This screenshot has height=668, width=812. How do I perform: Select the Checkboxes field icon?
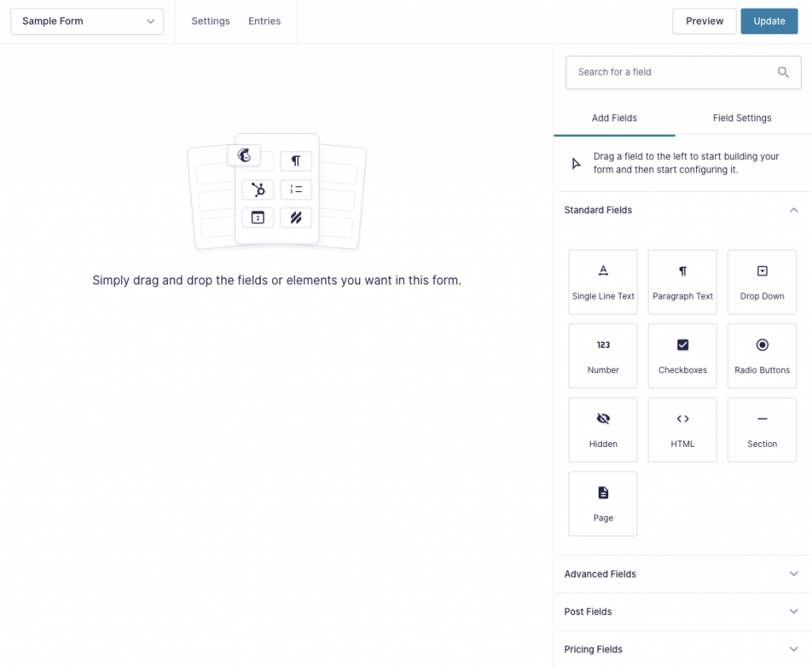682,355
